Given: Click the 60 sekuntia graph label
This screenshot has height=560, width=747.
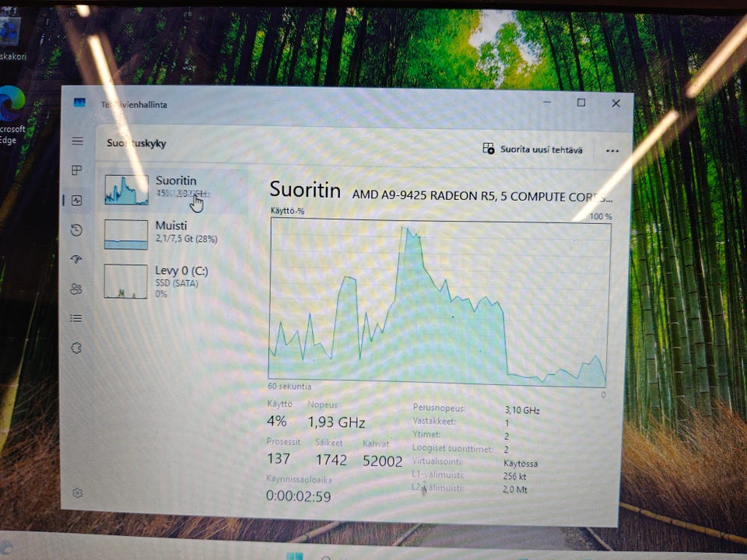Looking at the screenshot, I should (x=289, y=387).
